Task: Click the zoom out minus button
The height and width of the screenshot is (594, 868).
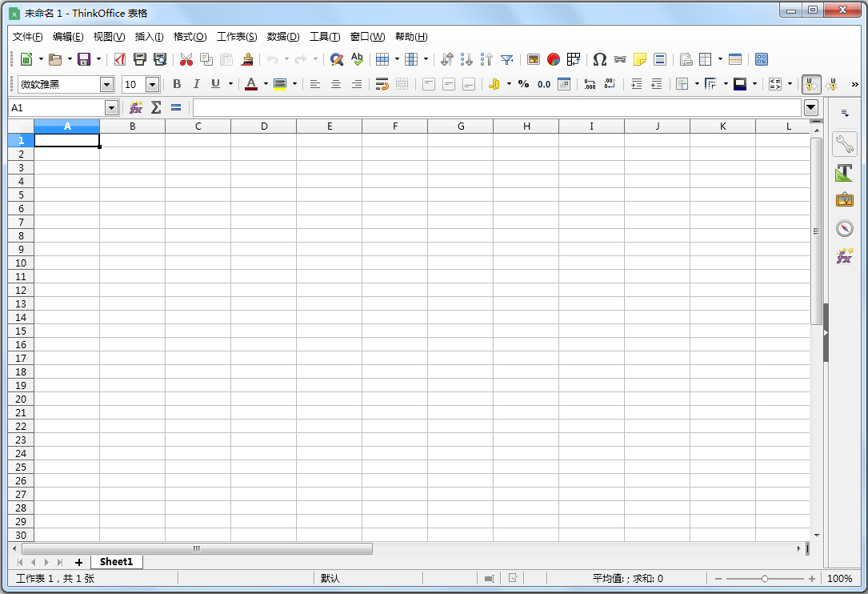Action: 718,579
